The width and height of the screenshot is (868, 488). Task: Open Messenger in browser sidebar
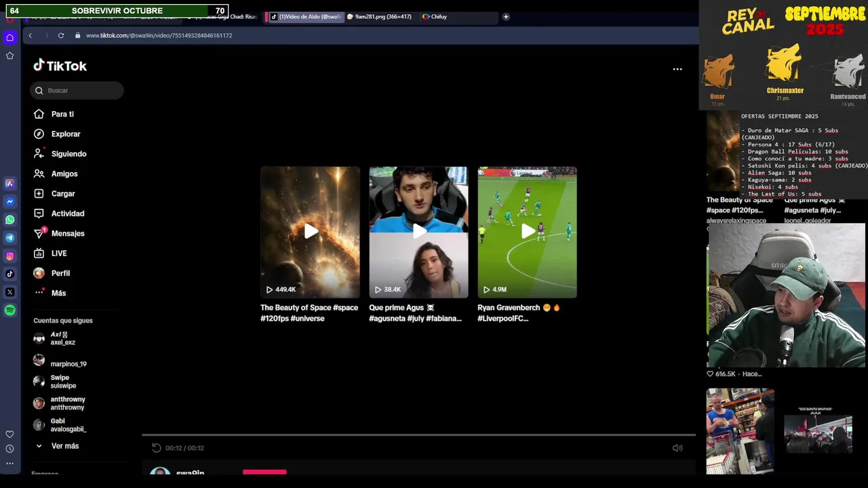[x=9, y=202]
